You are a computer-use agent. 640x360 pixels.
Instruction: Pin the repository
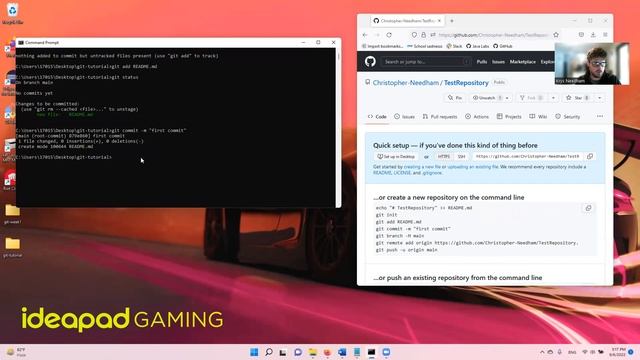(x=454, y=98)
